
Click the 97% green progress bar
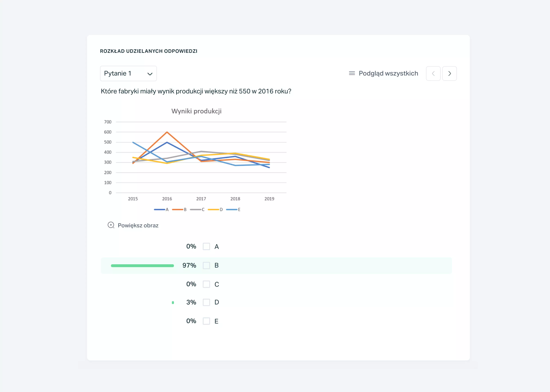[x=142, y=266]
